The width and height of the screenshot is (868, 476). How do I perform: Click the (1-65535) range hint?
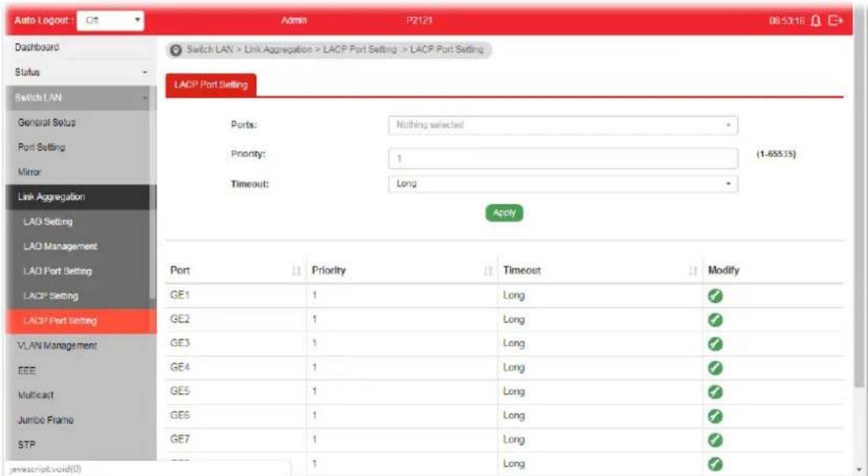[x=776, y=154]
